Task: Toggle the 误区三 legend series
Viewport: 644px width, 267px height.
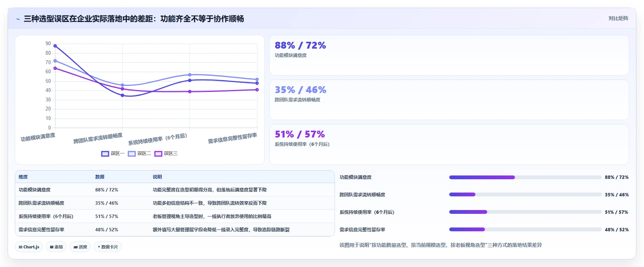Action: coord(166,153)
